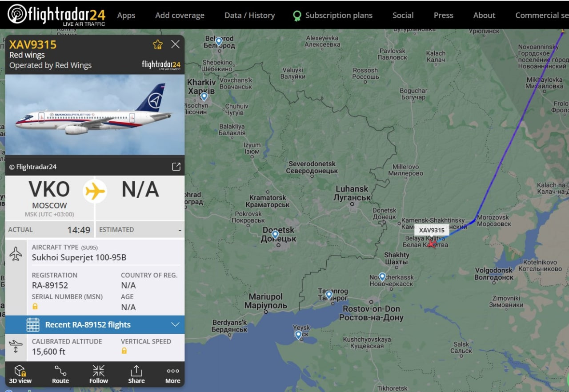
Task: Click the locked Serial Number padlock icon
Action: pyautogui.click(x=35, y=307)
